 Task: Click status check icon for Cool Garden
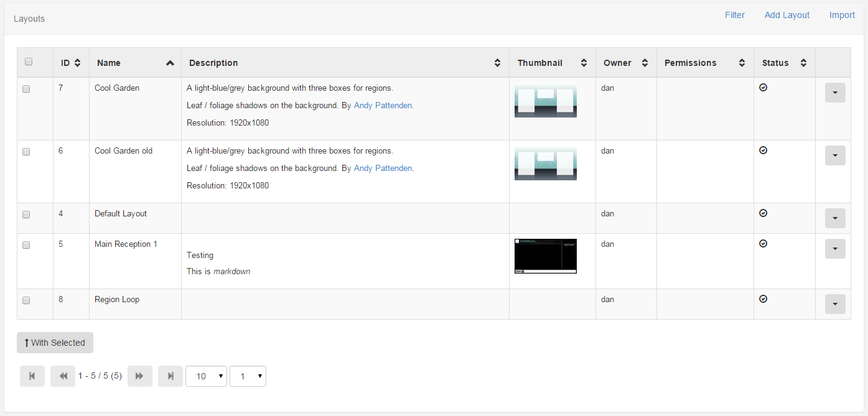click(763, 88)
